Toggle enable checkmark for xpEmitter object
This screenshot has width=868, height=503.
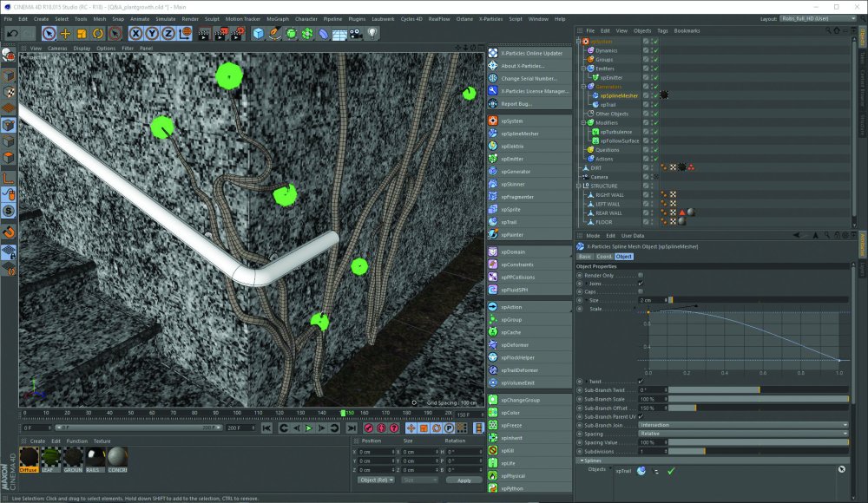click(656, 77)
